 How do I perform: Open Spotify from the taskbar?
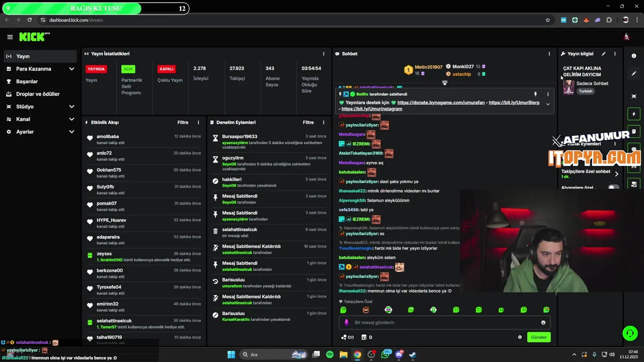[330, 354]
